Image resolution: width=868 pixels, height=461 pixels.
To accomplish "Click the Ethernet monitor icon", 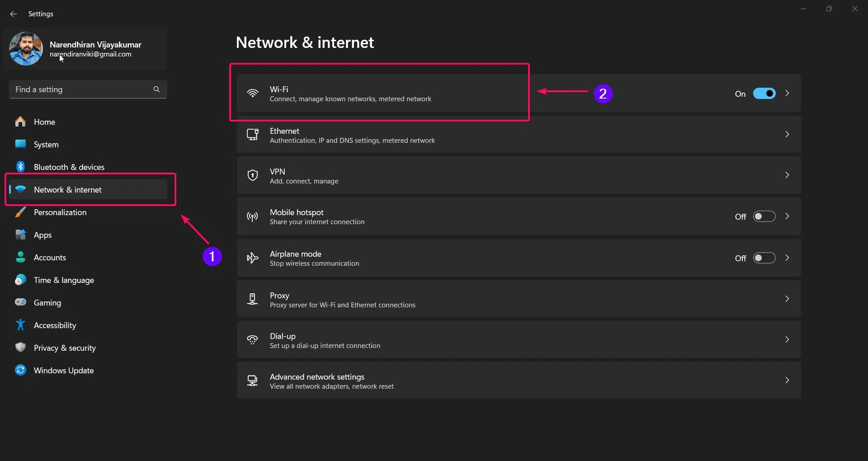I will coord(252,134).
